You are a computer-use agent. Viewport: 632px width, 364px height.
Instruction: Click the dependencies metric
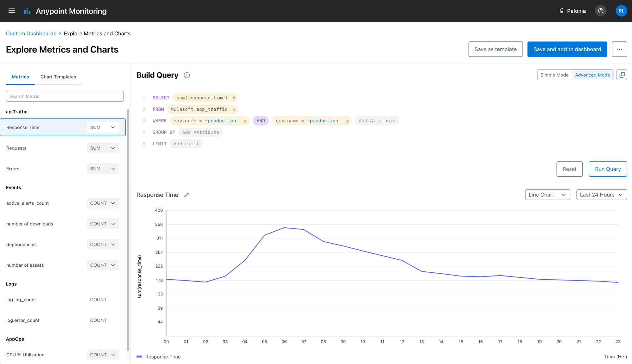tap(21, 245)
